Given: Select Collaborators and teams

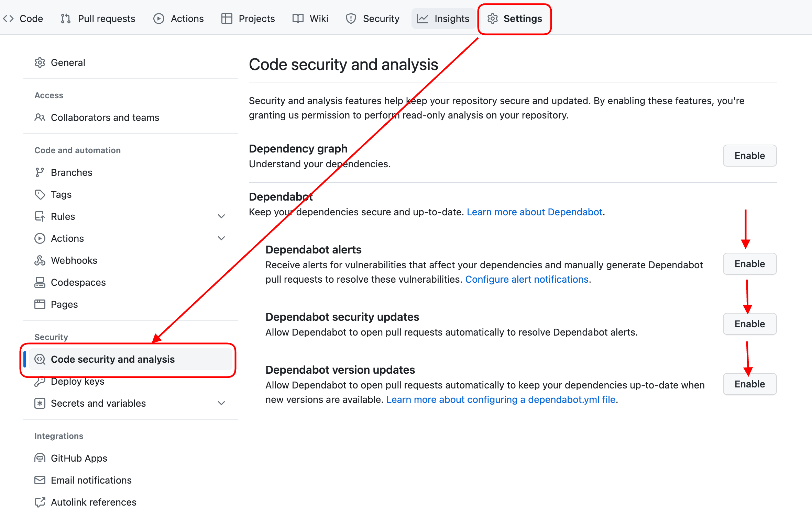Looking at the screenshot, I should click(x=131, y=117).
